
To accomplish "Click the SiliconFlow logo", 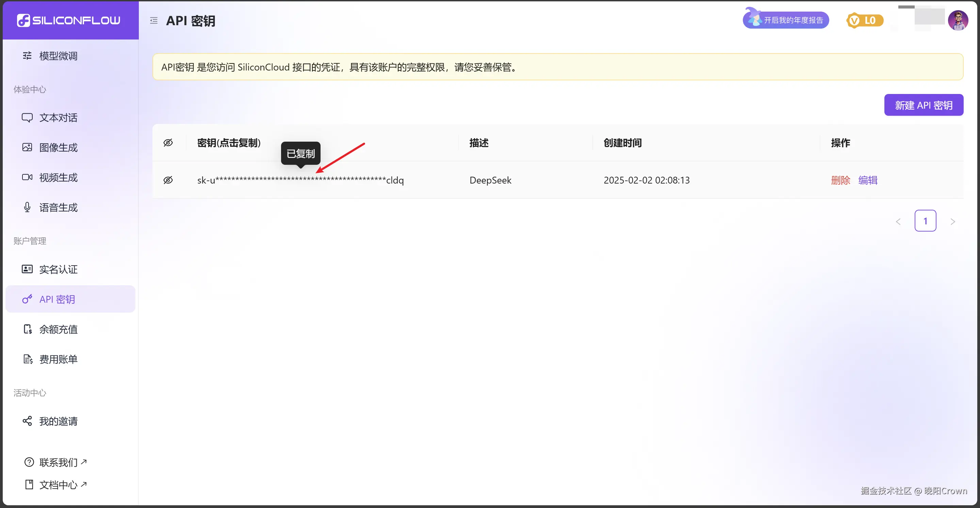I will [68, 20].
